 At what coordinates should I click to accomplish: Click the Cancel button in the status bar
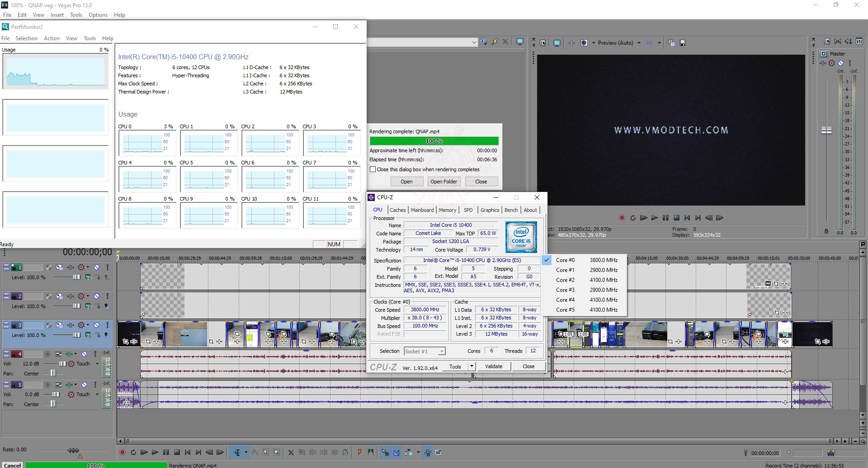(13, 465)
